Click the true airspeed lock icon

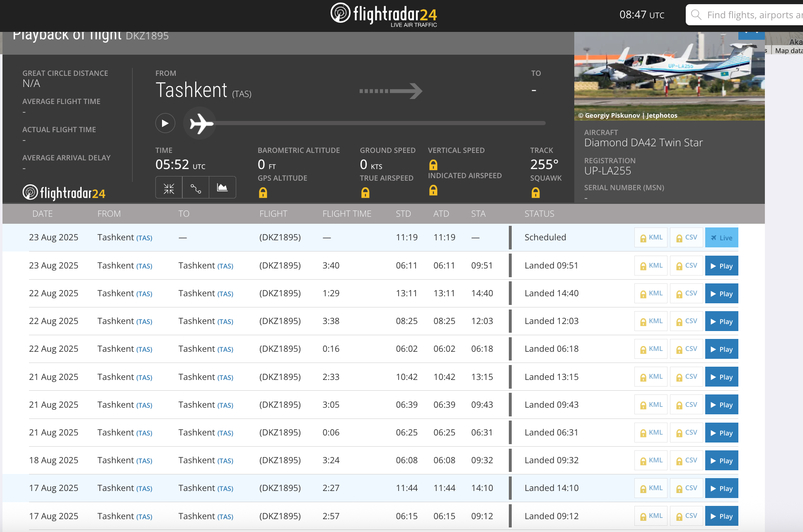[365, 193]
